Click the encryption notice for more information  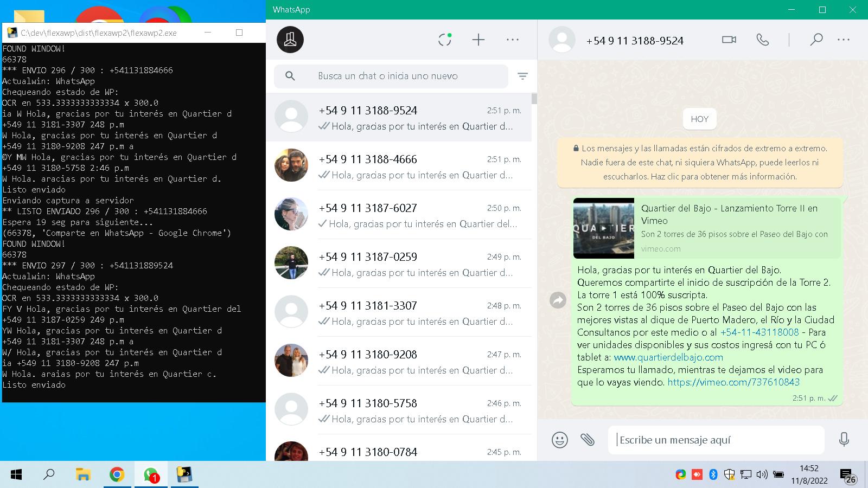[700, 162]
